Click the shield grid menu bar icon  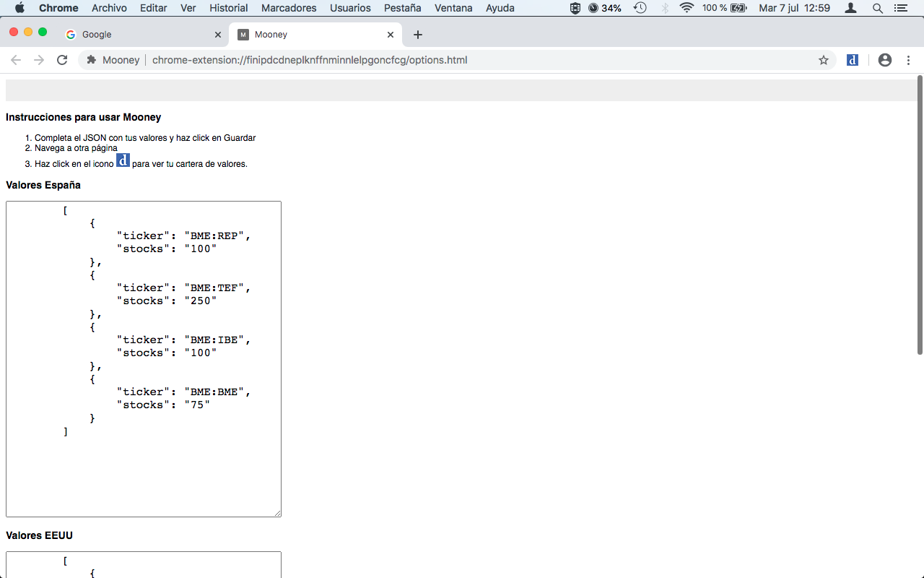pos(575,8)
